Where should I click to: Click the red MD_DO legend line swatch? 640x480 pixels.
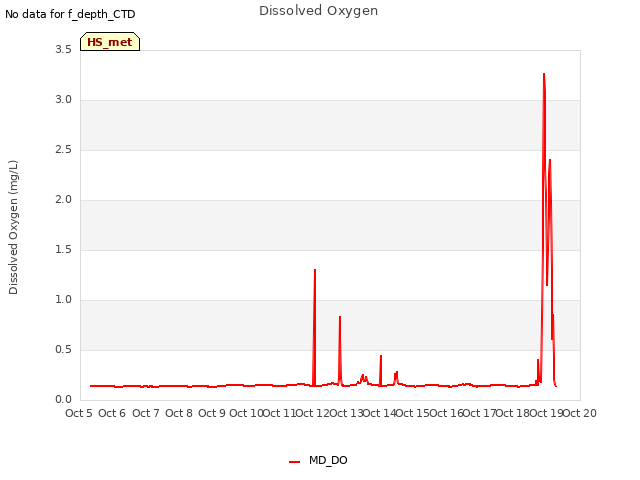pyautogui.click(x=294, y=462)
